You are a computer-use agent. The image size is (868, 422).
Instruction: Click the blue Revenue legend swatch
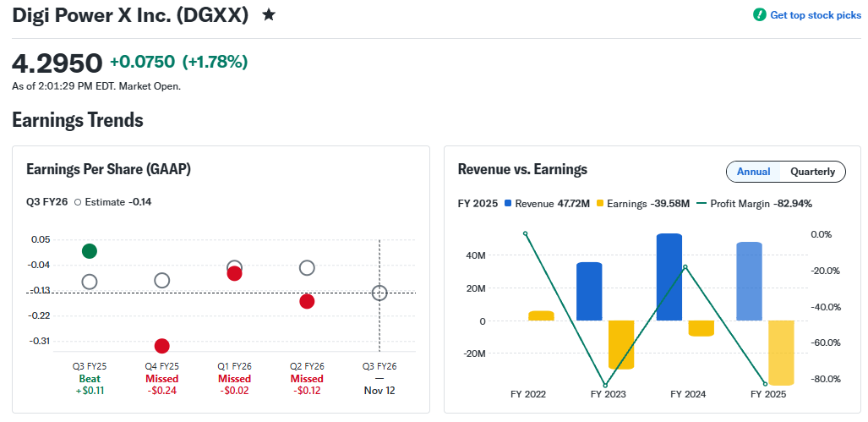pos(508,204)
